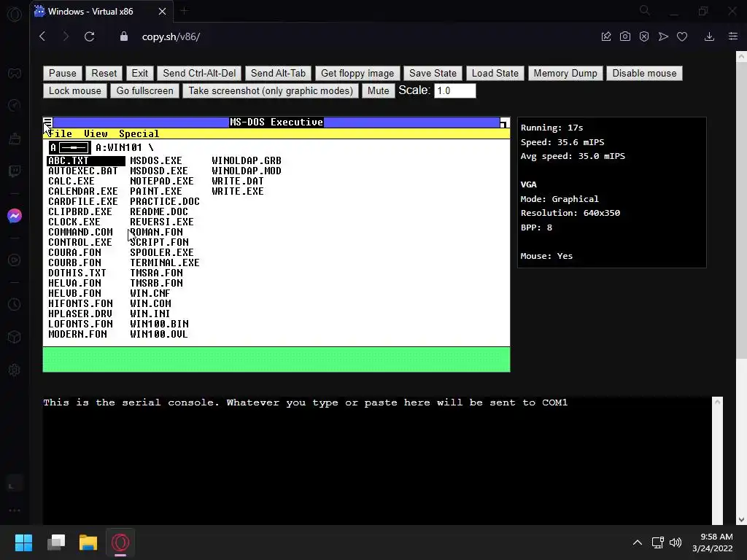Click Get floppy image button

(x=357, y=74)
